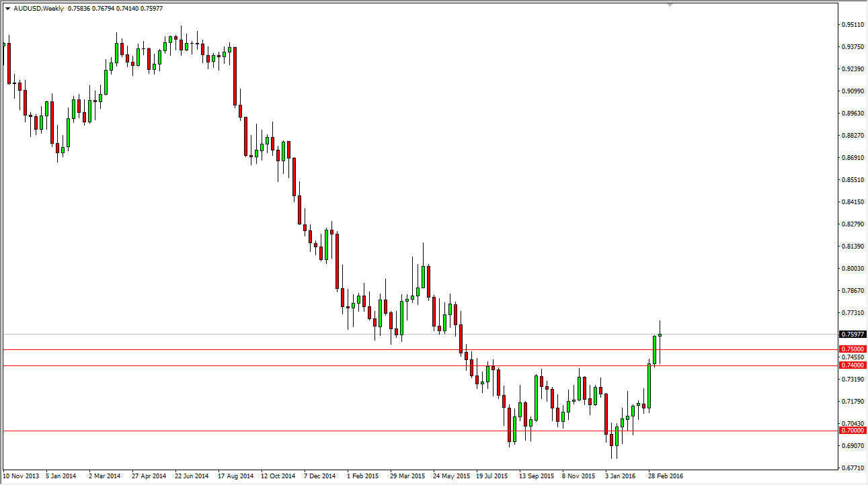The image size is (868, 485).
Task: Click the 0.95110 price scale label
Action: pos(851,24)
